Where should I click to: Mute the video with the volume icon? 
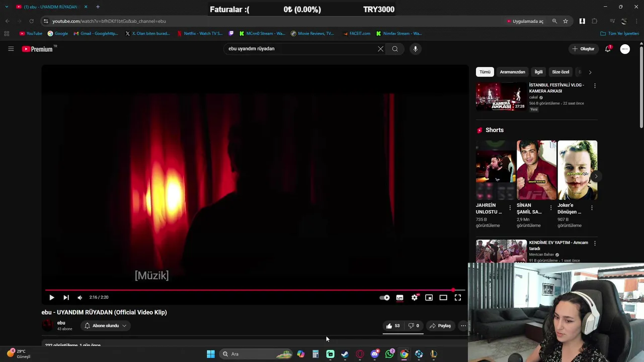pos(80,298)
